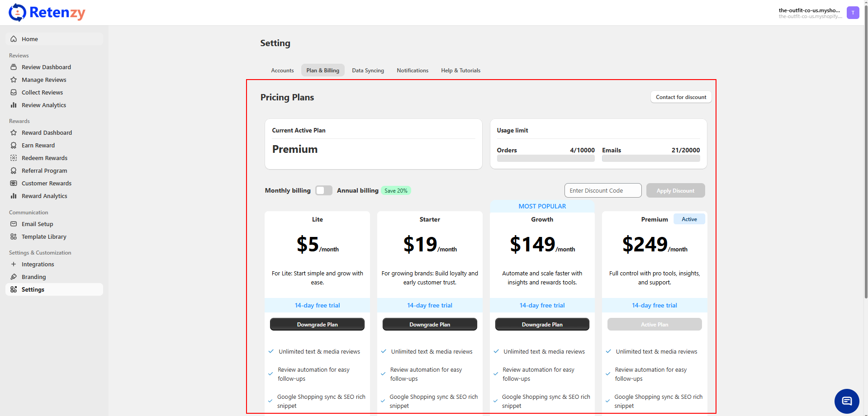
Task: Open the Notifications tab
Action: [x=412, y=71]
